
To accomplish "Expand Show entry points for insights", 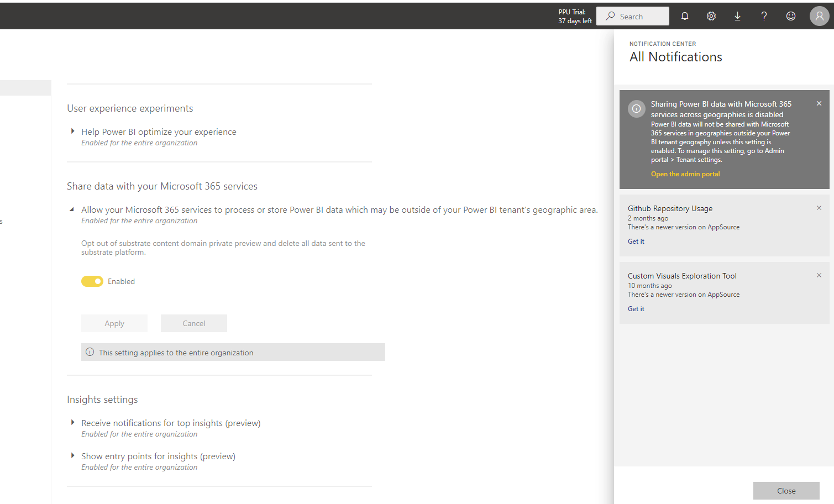I will pyautogui.click(x=72, y=456).
